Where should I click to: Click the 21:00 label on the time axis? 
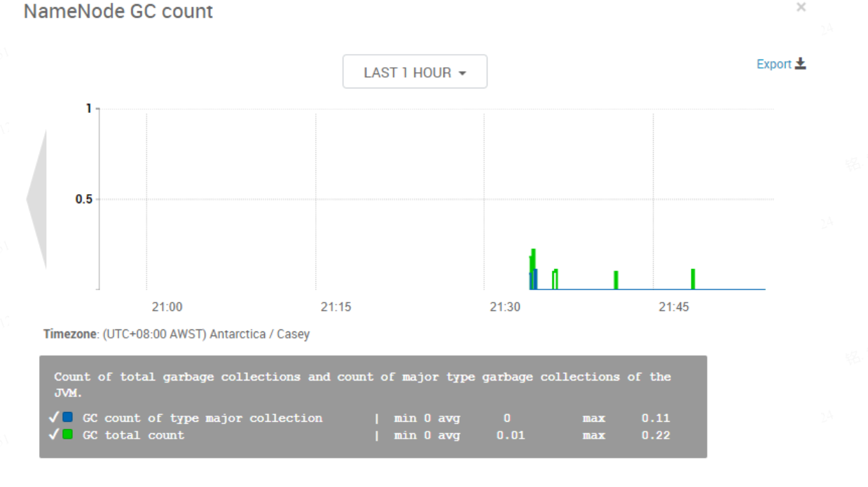[x=167, y=307]
